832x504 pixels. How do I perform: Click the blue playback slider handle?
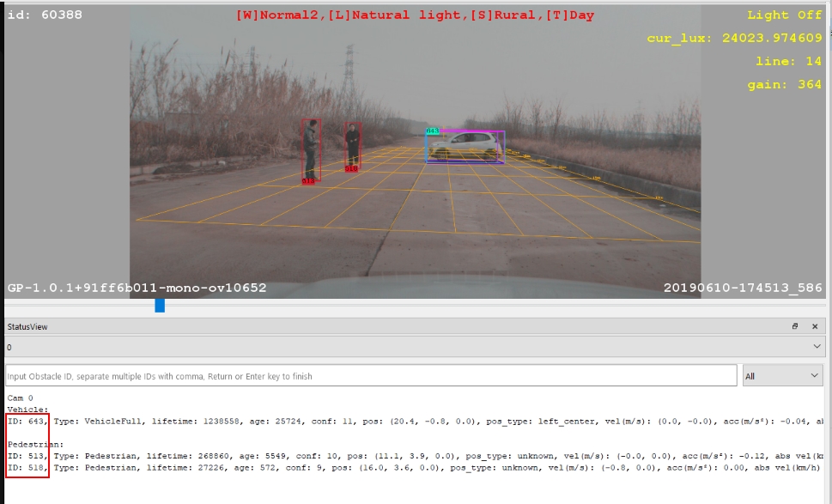tap(160, 305)
